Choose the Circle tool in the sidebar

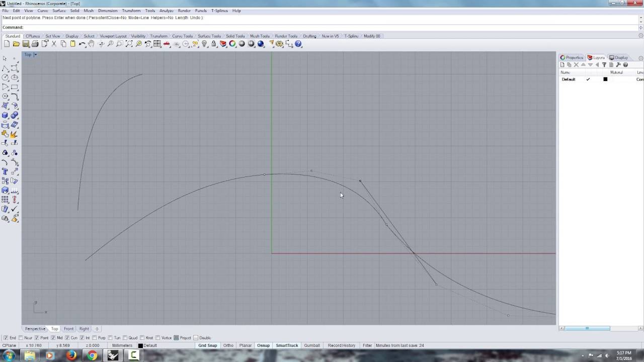[6, 77]
